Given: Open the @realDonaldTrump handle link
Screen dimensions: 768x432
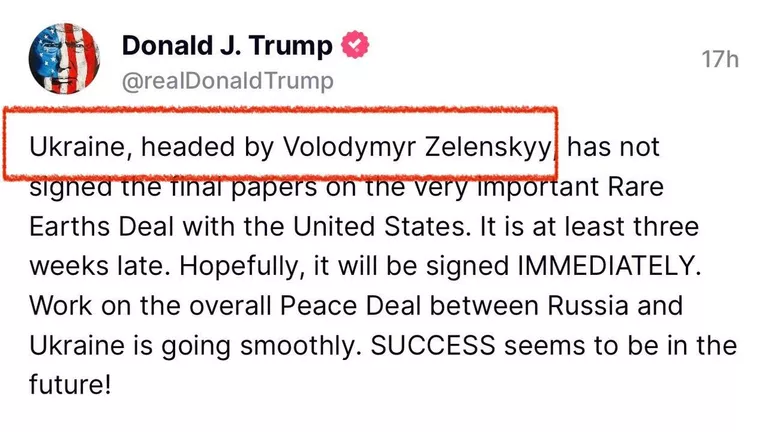Looking at the screenshot, I should click(x=227, y=81).
